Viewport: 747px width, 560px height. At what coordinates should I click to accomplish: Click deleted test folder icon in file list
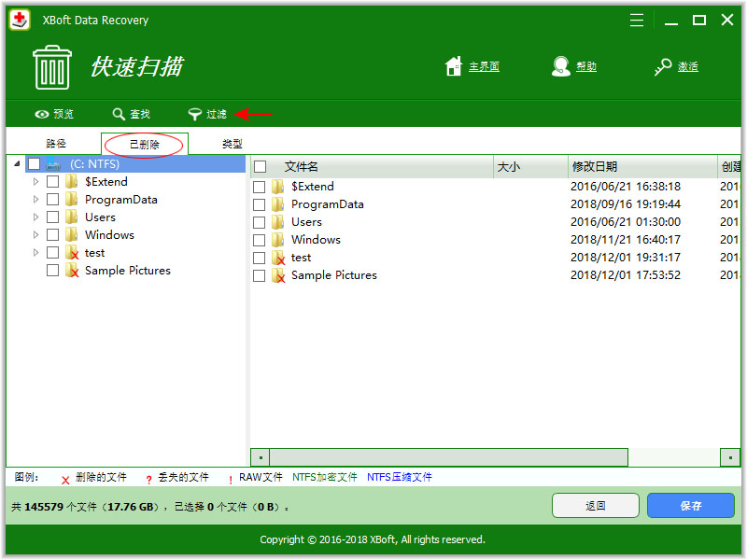[278, 258]
